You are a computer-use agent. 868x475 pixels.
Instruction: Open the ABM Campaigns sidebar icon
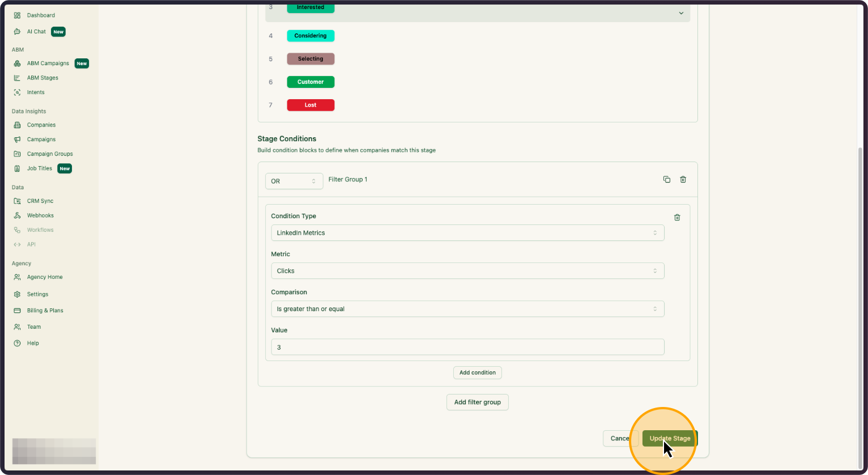coord(18,63)
